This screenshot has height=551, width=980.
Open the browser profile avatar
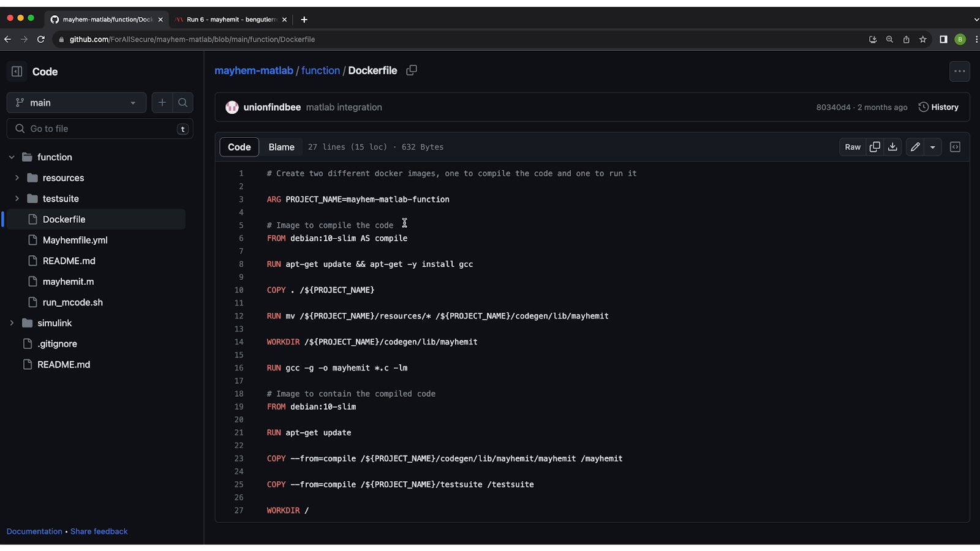coord(960,39)
